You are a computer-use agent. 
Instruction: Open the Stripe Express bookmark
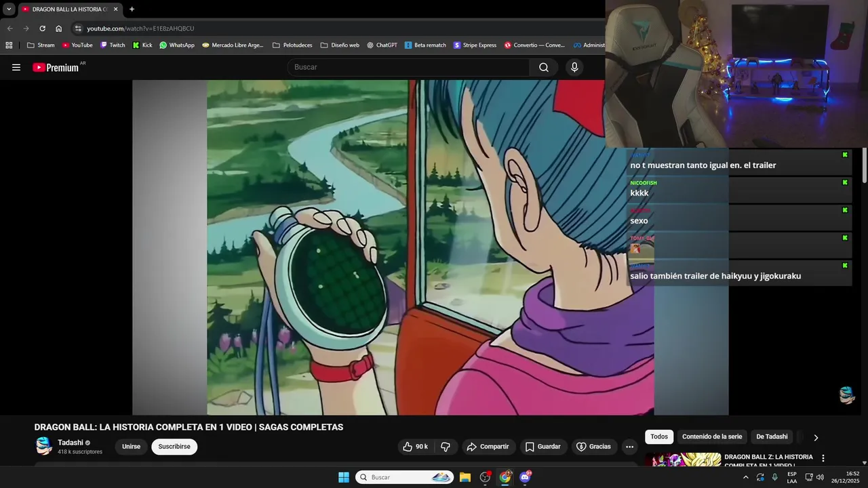475,45
